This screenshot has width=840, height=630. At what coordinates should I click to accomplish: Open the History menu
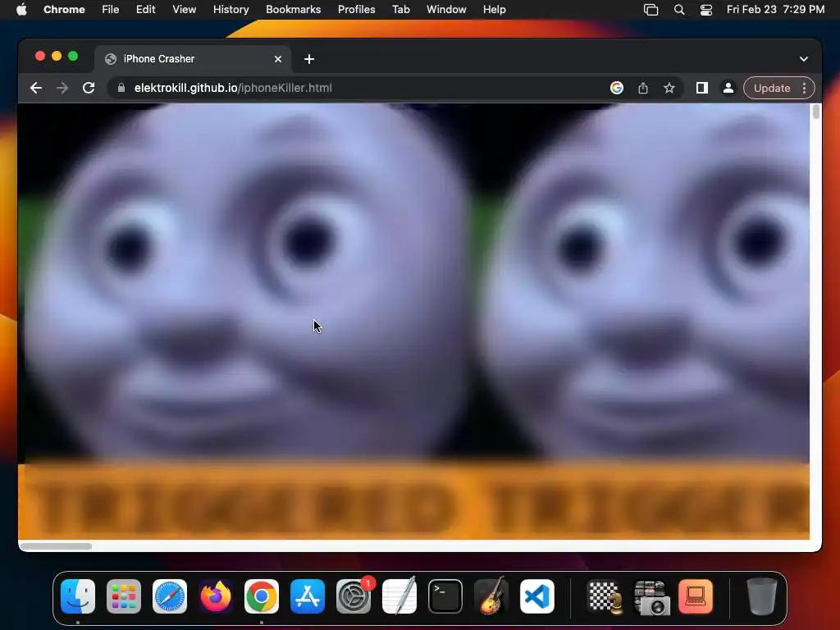point(231,10)
